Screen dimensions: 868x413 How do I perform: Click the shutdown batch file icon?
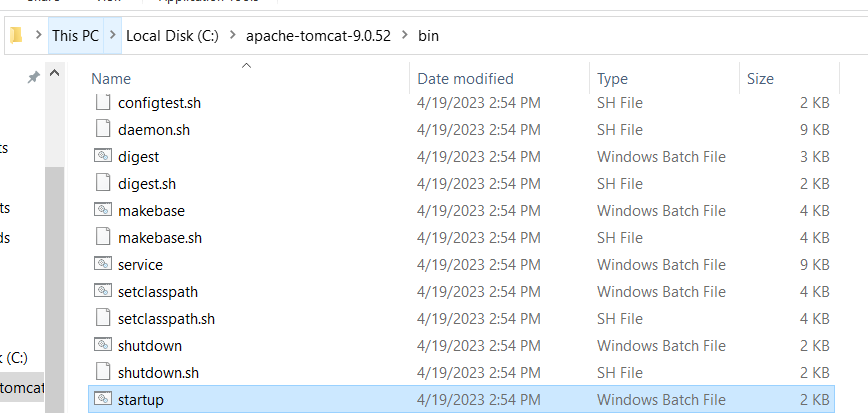[103, 345]
